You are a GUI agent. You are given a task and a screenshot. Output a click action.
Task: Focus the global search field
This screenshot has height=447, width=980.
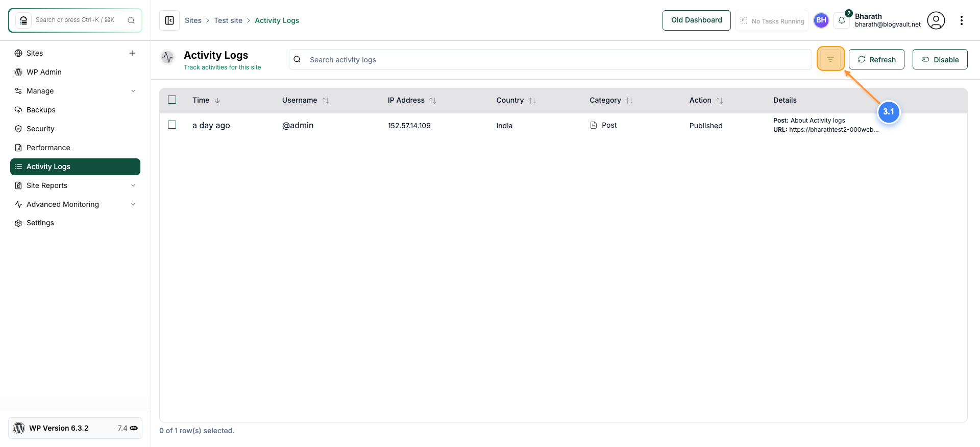[75, 20]
